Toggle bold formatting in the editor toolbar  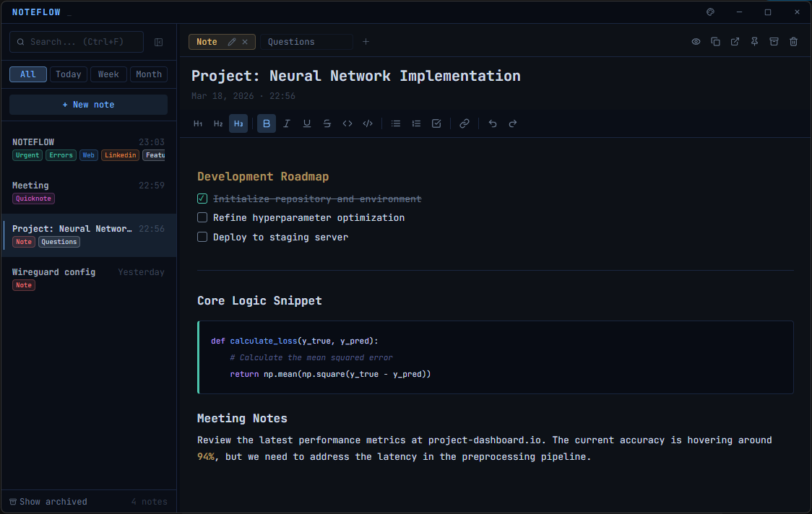267,123
